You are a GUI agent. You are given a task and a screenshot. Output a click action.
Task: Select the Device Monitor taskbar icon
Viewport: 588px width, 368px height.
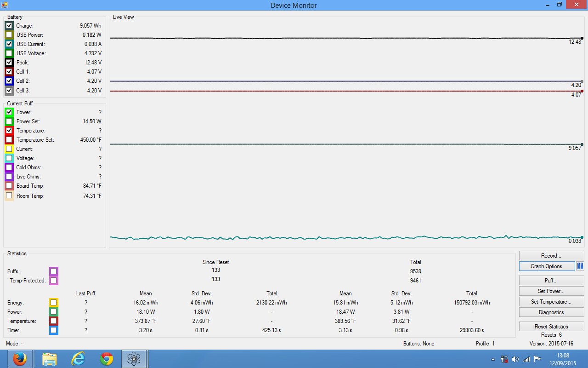134,359
